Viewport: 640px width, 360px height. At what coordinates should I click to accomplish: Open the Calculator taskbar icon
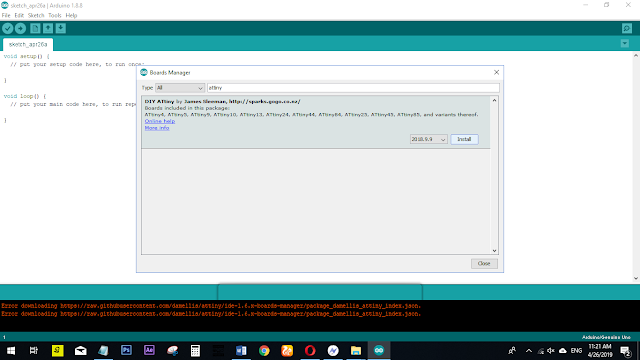point(195,351)
